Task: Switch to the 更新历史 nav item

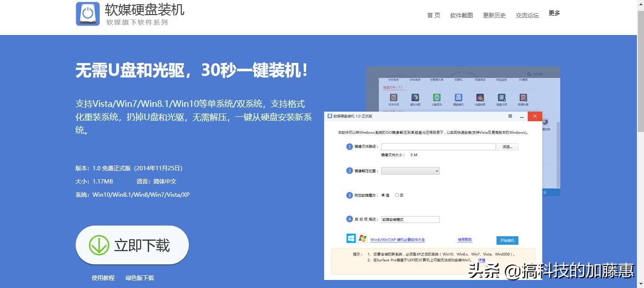Action: tap(494, 15)
